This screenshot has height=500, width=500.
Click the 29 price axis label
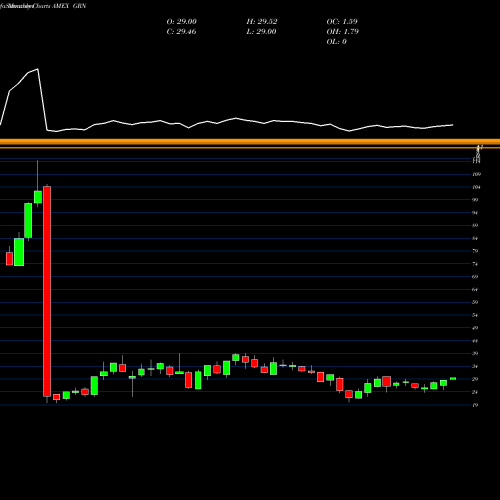click(x=475, y=379)
